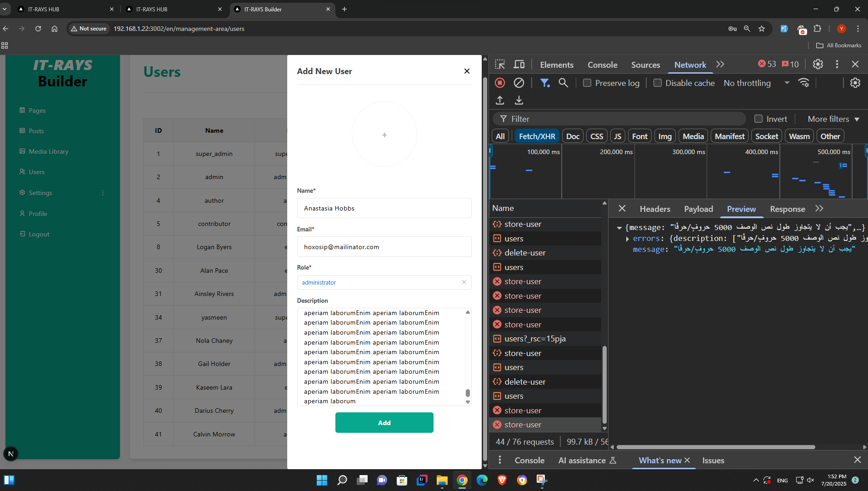Screen dimensions: 868x491
Task: Open the Console tab in DevTools
Action: tap(602, 65)
